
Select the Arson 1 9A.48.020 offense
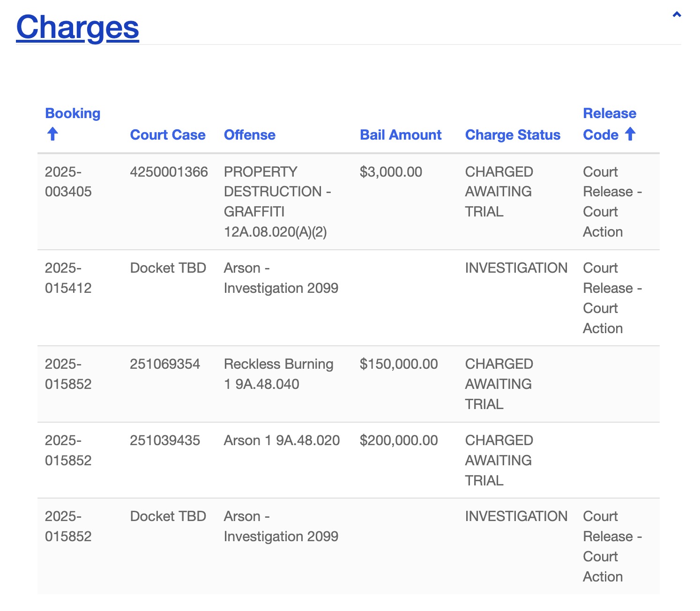click(x=282, y=440)
